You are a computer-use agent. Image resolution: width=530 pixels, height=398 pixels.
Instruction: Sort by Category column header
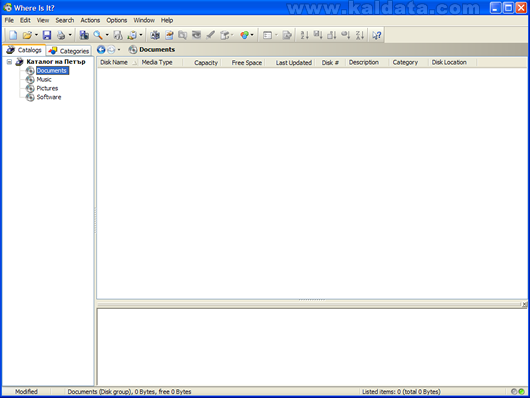click(409, 63)
